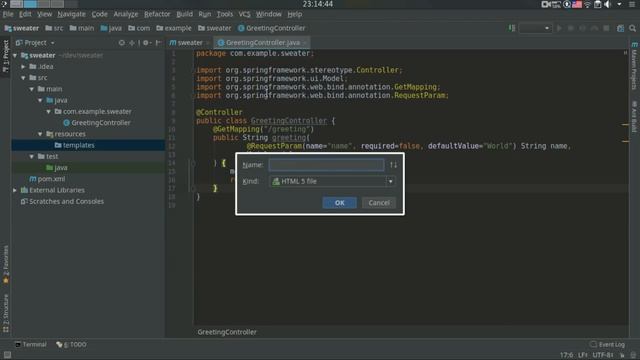This screenshot has height=360, width=640.
Task: Open the Analyze menu
Action: tap(126, 14)
